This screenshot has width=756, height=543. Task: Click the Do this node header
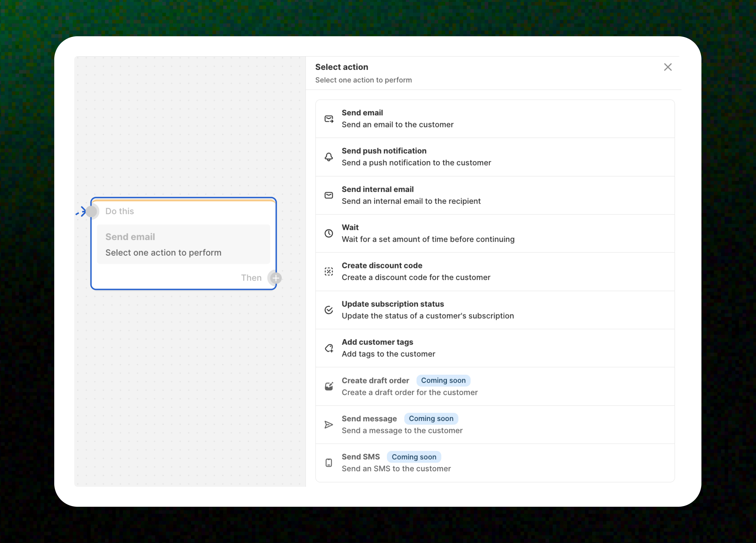(x=119, y=211)
